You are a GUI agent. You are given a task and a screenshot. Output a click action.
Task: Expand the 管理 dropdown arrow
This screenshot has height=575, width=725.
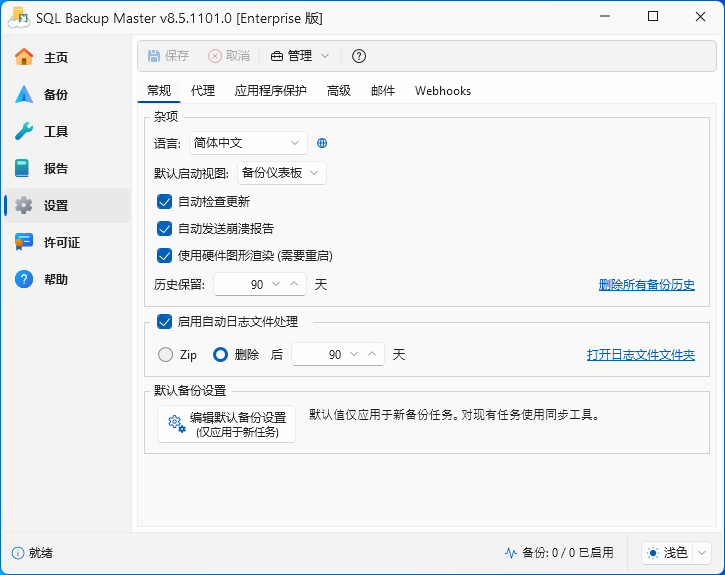[325, 56]
